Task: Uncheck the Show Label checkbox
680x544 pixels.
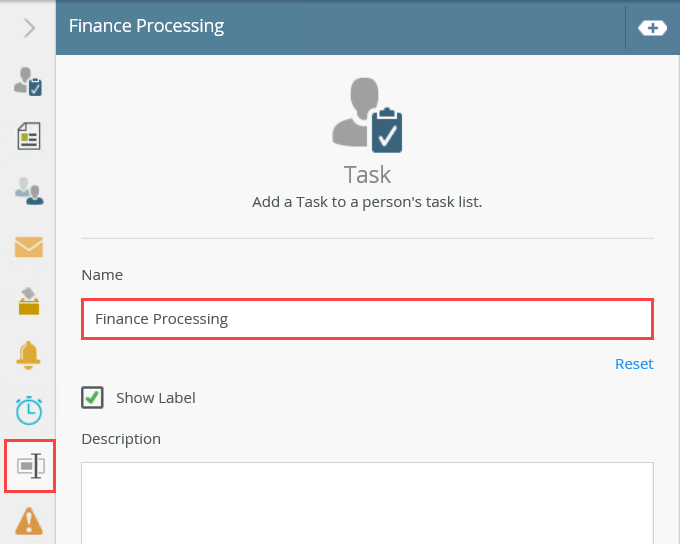Action: (x=92, y=398)
